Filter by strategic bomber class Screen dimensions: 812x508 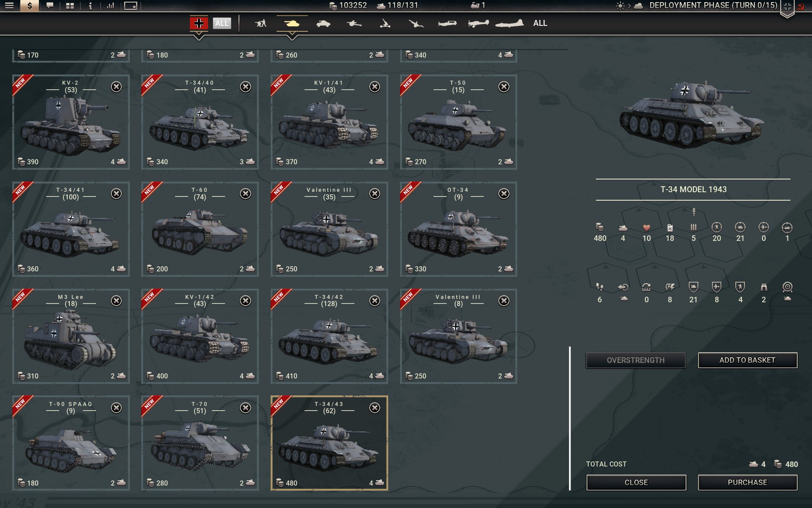[509, 23]
